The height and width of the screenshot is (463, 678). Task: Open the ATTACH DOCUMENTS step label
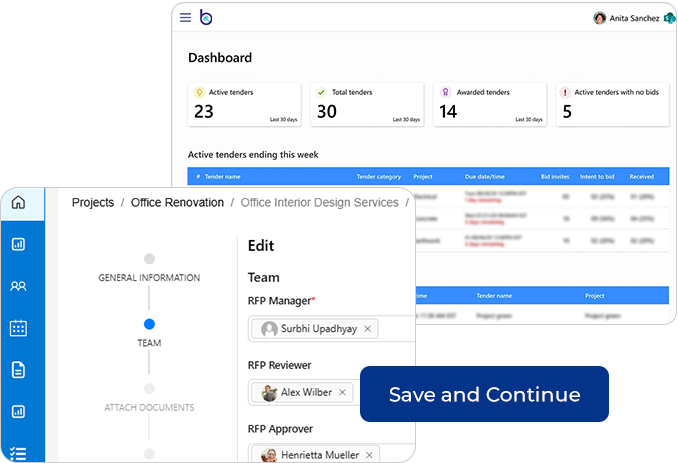click(149, 407)
